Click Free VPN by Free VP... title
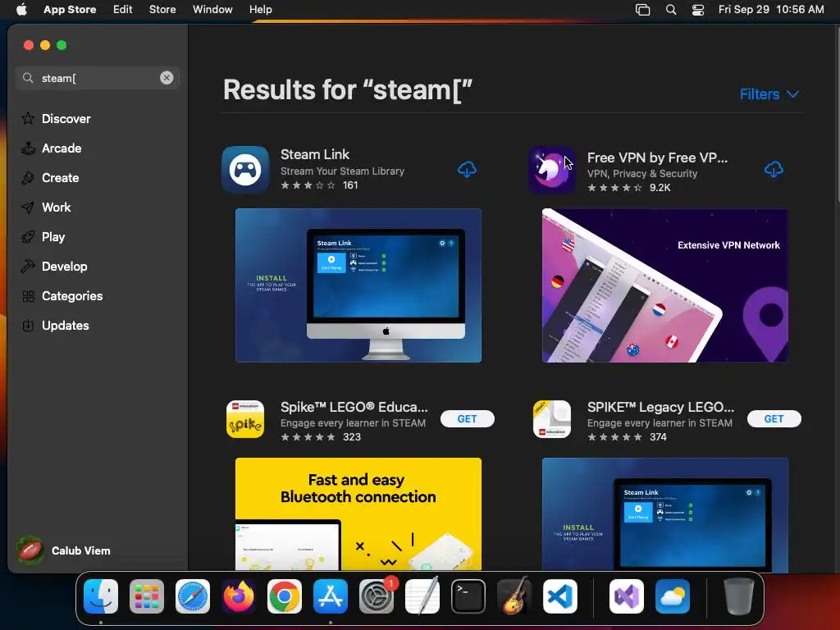This screenshot has height=630, width=840. pos(657,157)
